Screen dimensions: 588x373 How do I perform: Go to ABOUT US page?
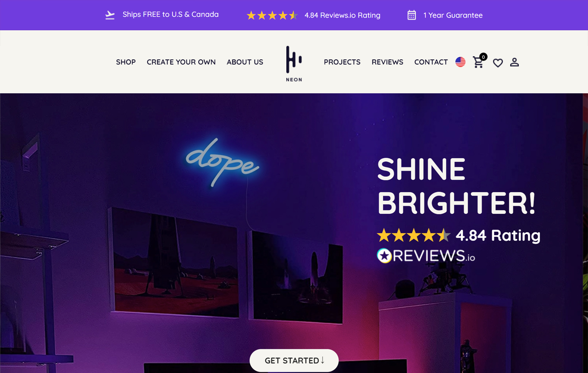tap(245, 62)
